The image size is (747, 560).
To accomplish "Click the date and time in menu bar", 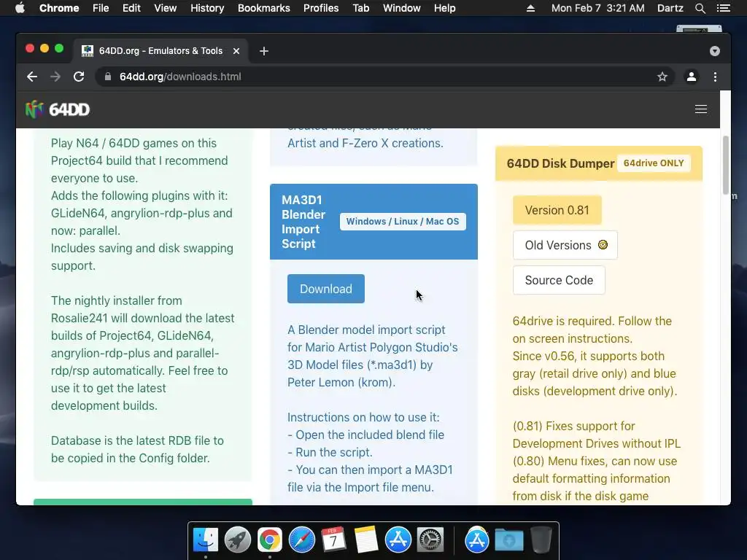I will 598,8.
